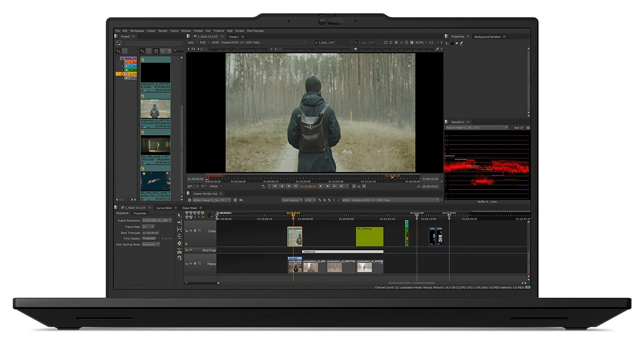Open viewer settings via the gear icon
Screen dimensions: 644x344
[190, 200]
